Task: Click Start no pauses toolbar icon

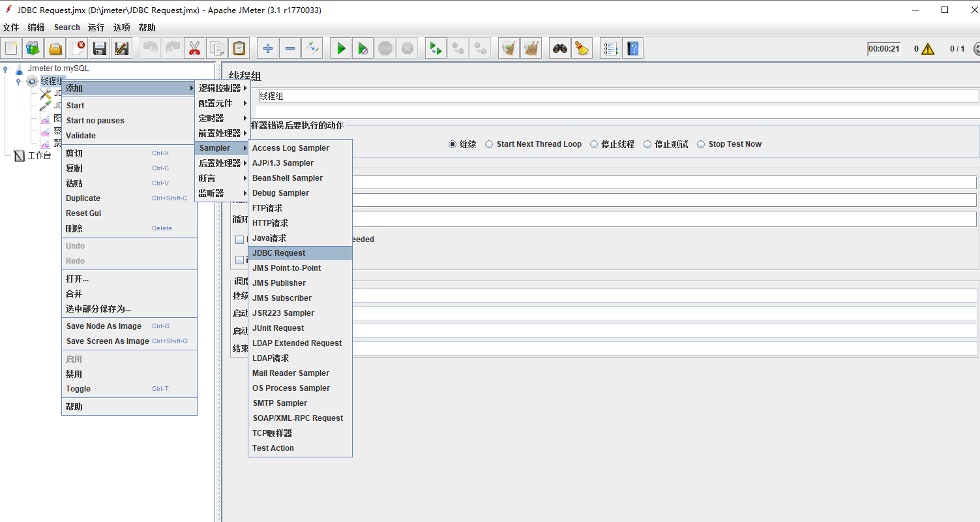Action: 363,48
